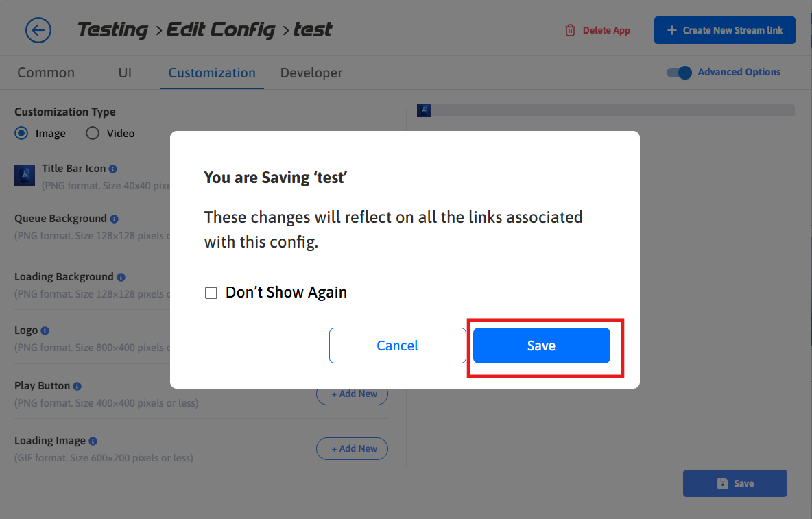Click the Title Bar Icon info icon
The height and width of the screenshot is (519, 812).
coord(113,169)
